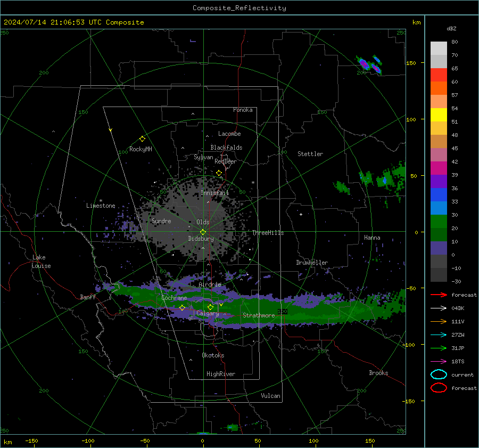Image resolution: width=479 pixels, height=448 pixels.
Task: Select the purple 36–39 dBZ swatch
Action: [439, 181]
